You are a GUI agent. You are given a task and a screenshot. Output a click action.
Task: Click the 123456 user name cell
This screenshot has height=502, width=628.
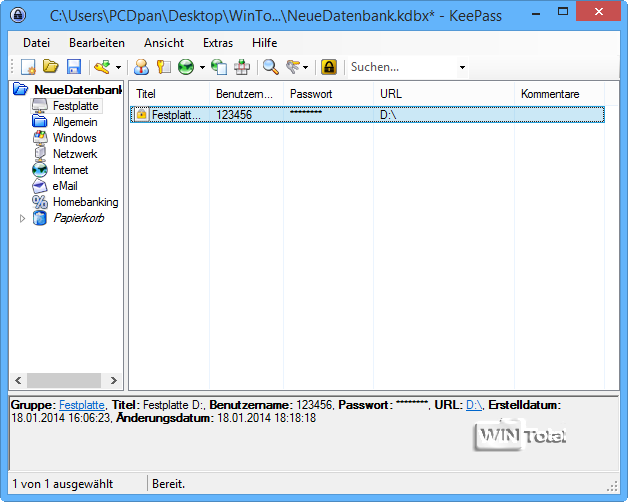pos(234,115)
